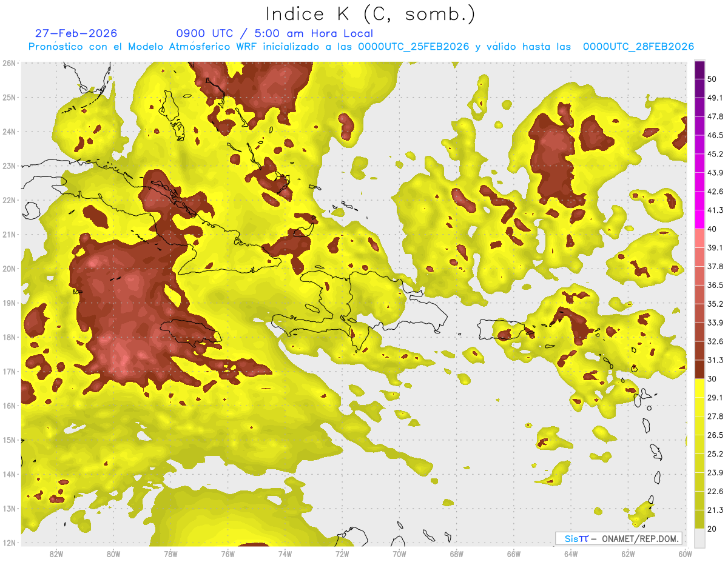Viewport: 728px width, 562px height.
Task: Click the colorbar value '49.1'
Action: coord(715,98)
